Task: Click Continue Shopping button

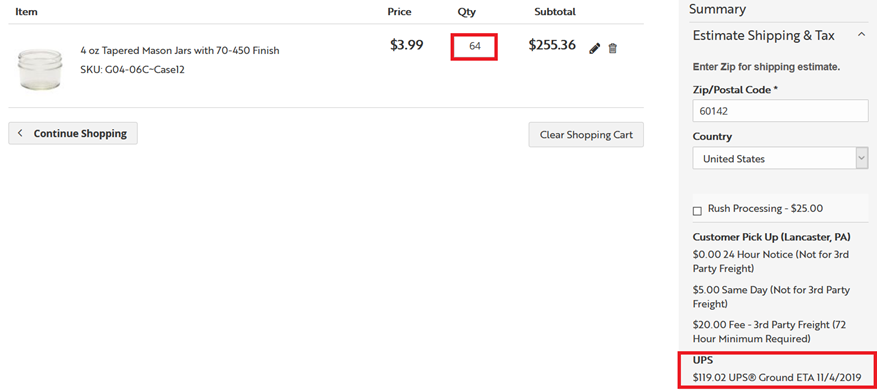Action: [73, 133]
